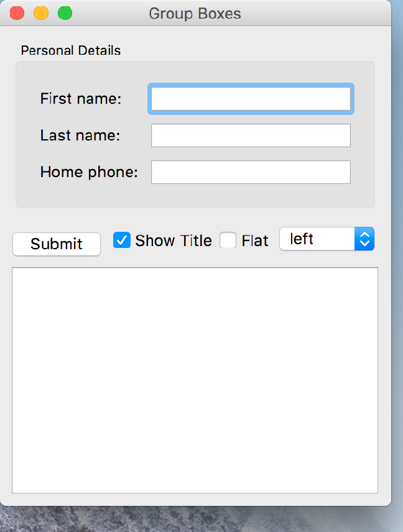Image resolution: width=403 pixels, height=532 pixels.
Task: Focus the Last name input box
Action: coord(251,135)
